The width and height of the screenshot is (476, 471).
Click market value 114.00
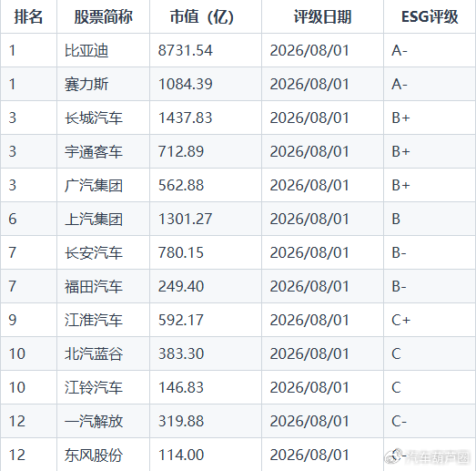(181, 456)
